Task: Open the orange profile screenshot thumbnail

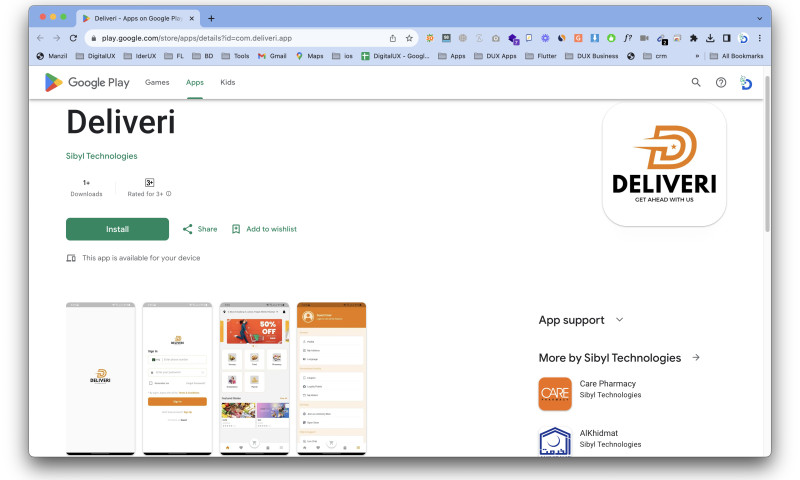Action: 331,378
